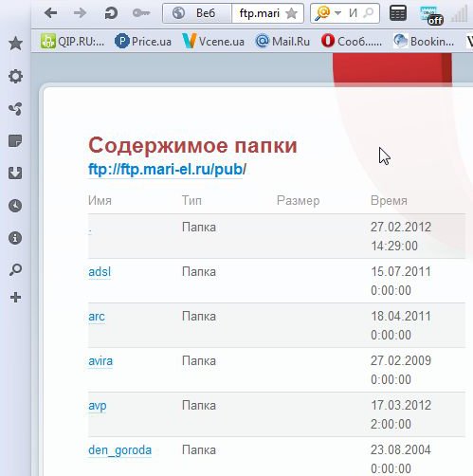This screenshot has width=473, height=476.
Task: Bookmark page with address bar star
Action: pyautogui.click(x=291, y=13)
